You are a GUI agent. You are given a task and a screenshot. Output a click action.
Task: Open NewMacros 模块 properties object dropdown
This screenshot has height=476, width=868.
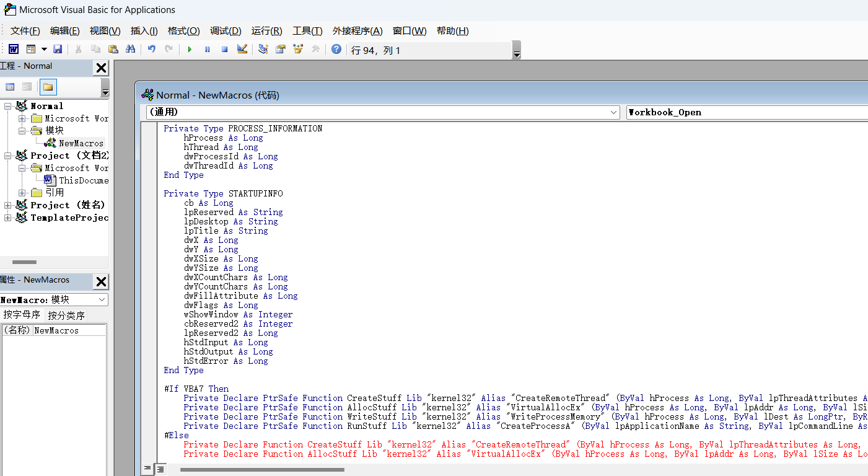(x=54, y=299)
